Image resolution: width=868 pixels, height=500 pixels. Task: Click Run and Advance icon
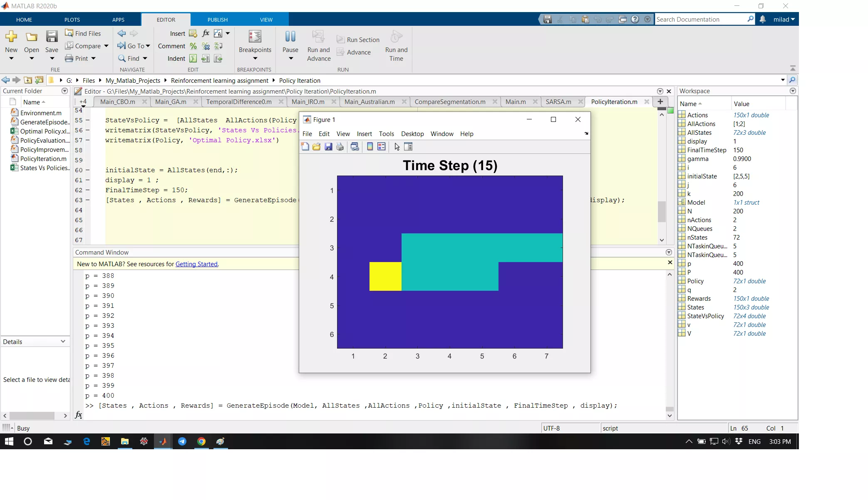318,37
